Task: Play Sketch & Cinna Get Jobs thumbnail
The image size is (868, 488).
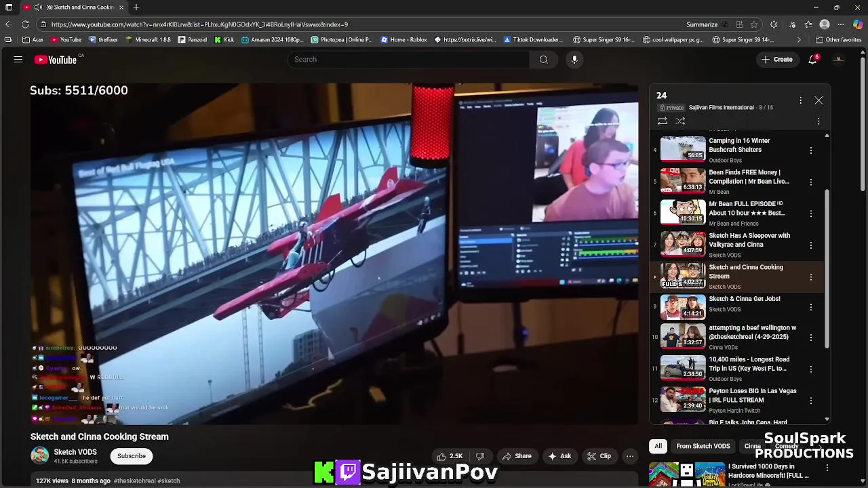Action: (x=683, y=306)
